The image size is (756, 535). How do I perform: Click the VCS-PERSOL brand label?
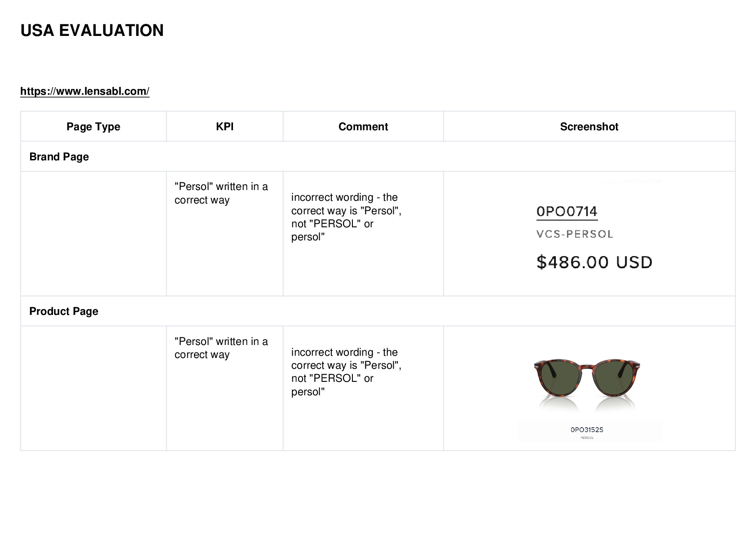tap(575, 234)
